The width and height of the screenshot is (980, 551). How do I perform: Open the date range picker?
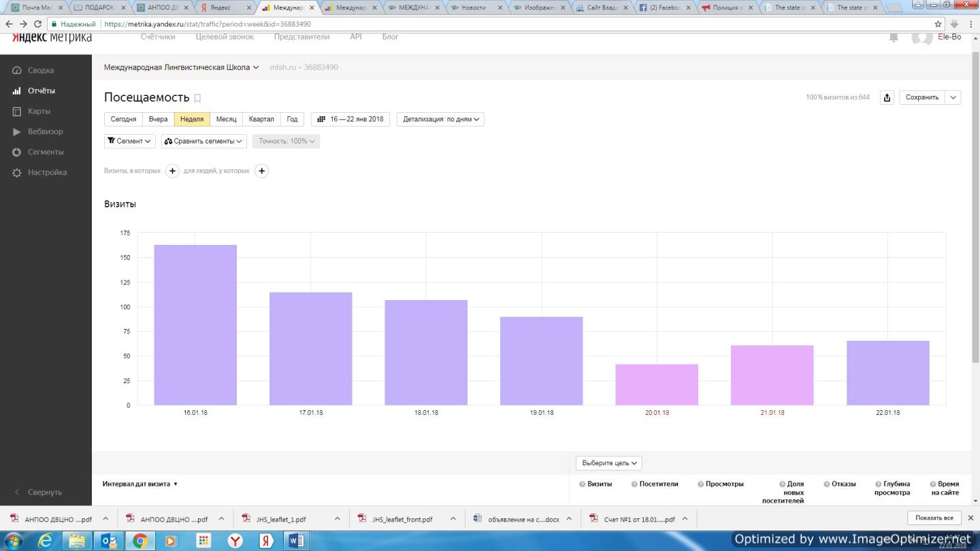350,119
